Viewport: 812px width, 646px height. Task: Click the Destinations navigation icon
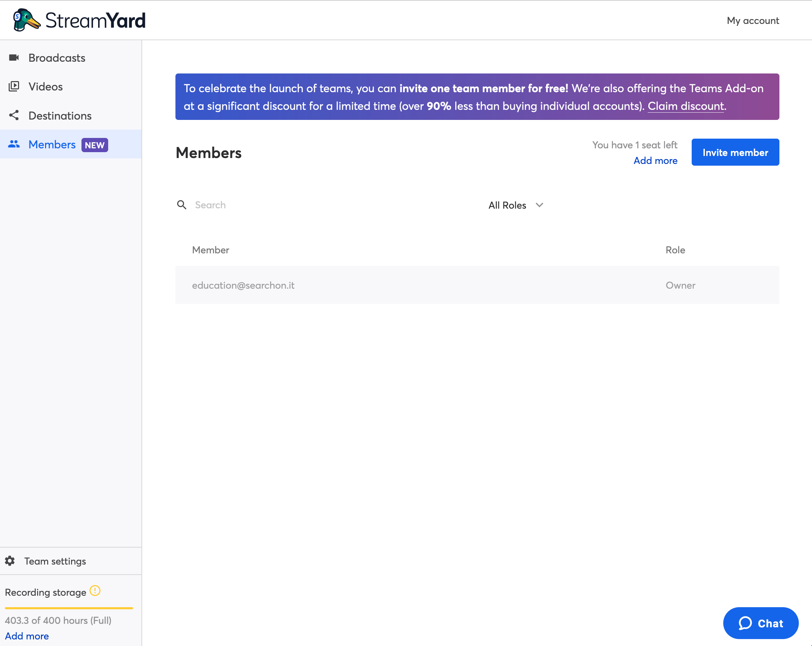coord(15,115)
